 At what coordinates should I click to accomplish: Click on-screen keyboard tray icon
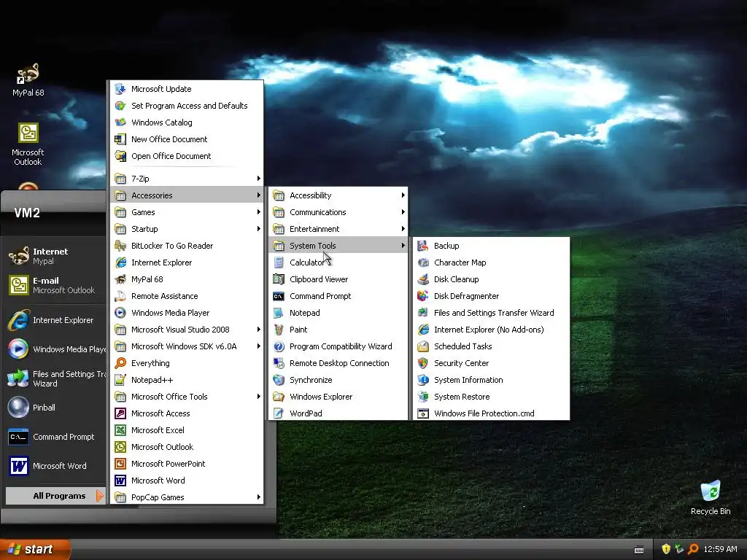click(639, 550)
